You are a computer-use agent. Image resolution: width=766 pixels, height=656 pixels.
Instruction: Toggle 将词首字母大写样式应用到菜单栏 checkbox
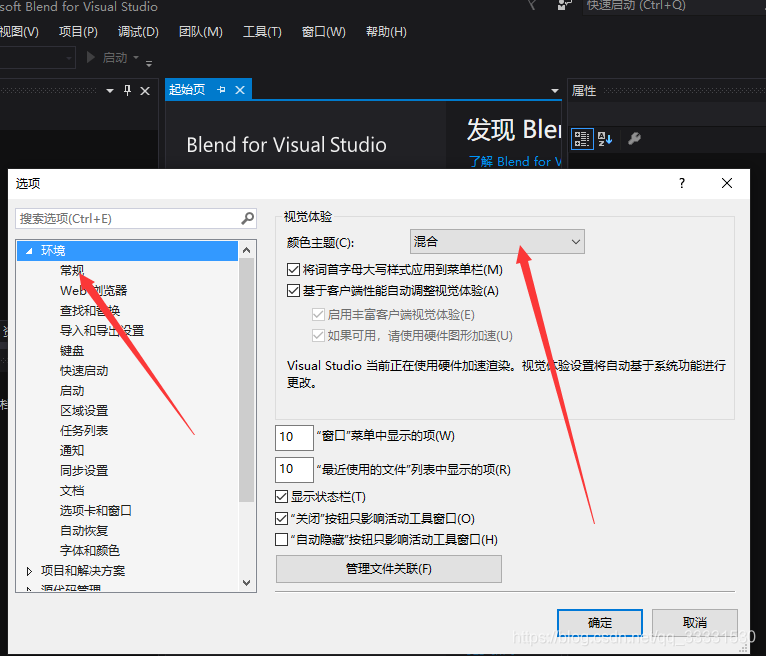293,270
